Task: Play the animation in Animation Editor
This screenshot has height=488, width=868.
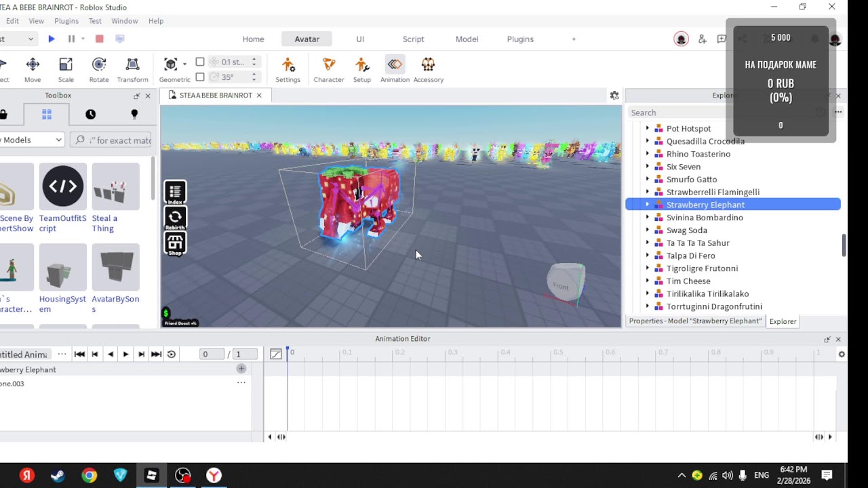Action: [125, 354]
